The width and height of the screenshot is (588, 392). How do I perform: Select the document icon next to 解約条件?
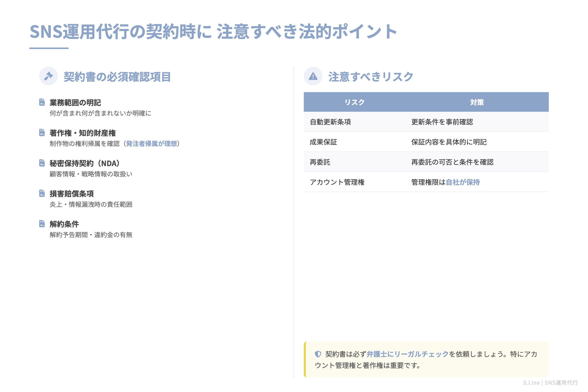point(41,223)
